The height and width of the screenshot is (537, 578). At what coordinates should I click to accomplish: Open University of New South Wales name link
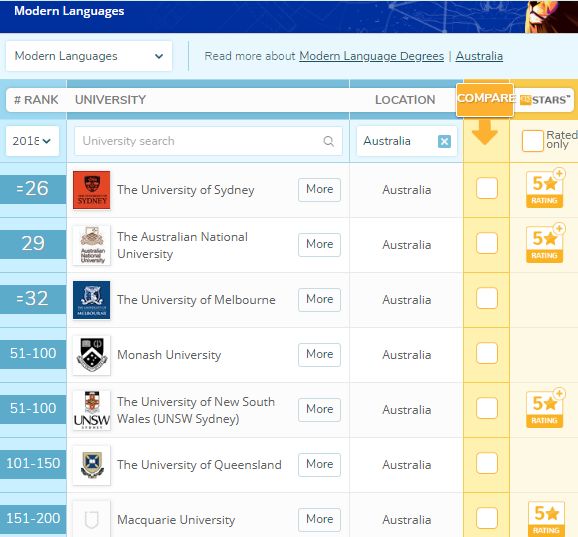pos(196,410)
